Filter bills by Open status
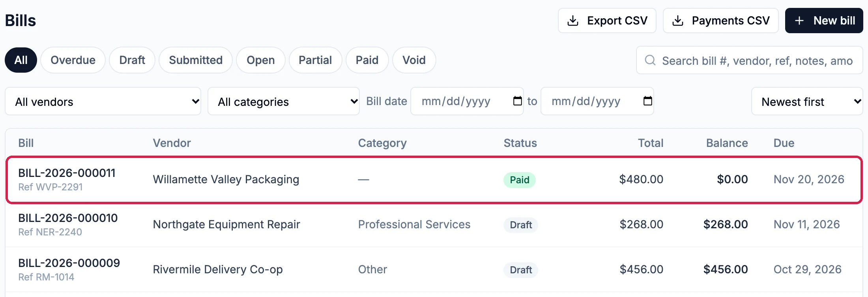The image size is (868, 297). [261, 60]
